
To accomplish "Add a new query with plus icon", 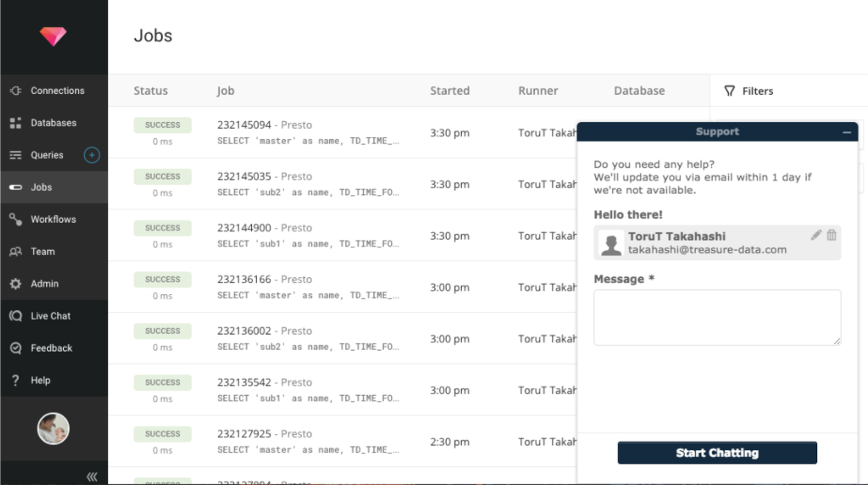I will click(92, 155).
